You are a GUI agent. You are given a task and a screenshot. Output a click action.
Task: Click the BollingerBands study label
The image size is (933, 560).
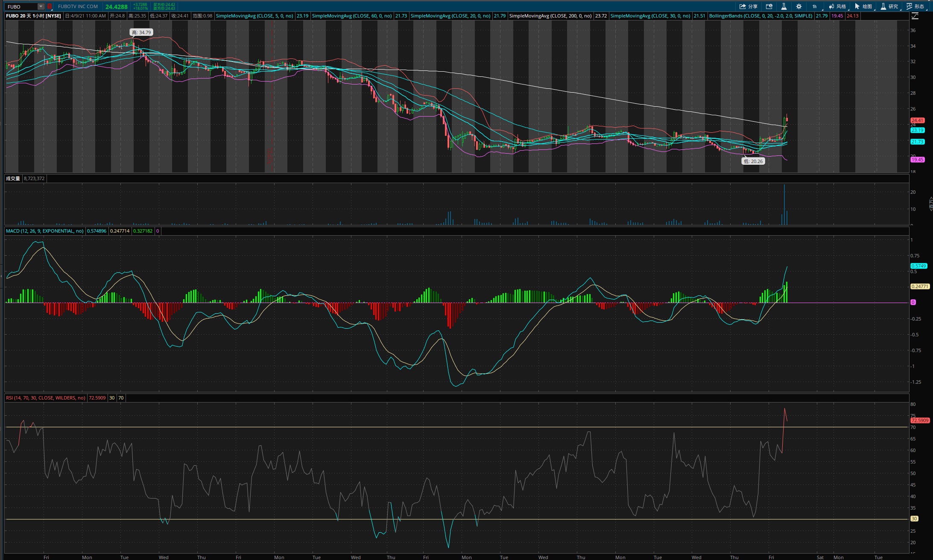point(761,16)
